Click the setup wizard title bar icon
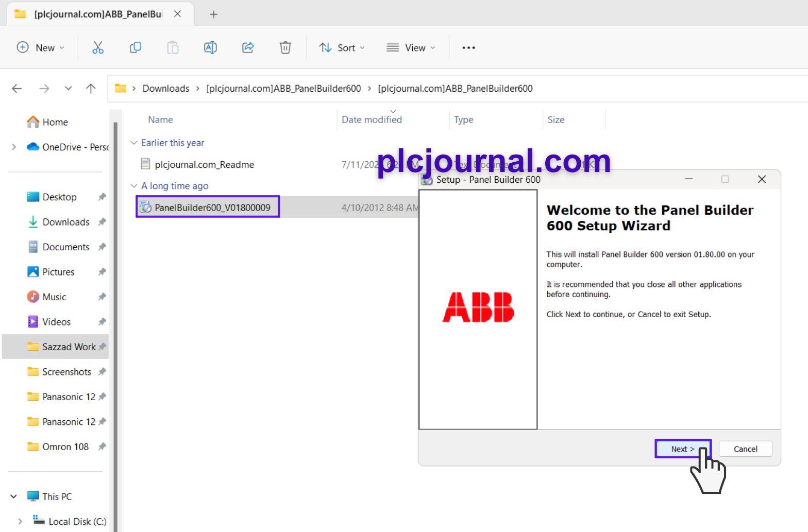This screenshot has width=808, height=532. pos(427,179)
